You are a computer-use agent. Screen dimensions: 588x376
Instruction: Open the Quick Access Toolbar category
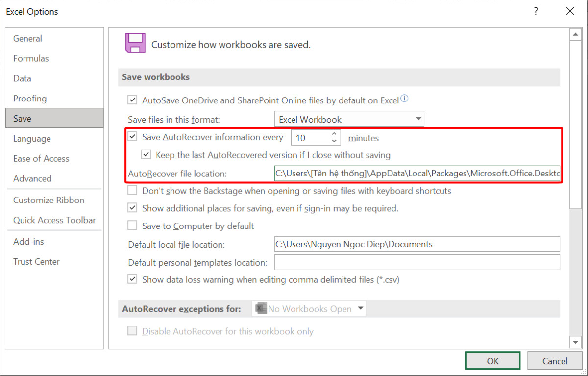tap(54, 220)
